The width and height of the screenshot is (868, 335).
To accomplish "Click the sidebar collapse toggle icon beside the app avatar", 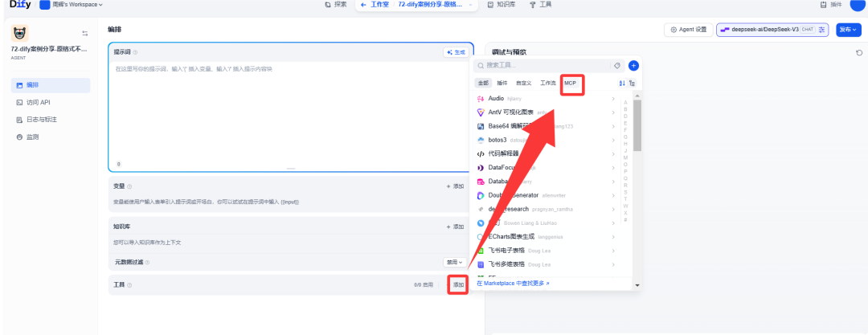I will 84,33.
